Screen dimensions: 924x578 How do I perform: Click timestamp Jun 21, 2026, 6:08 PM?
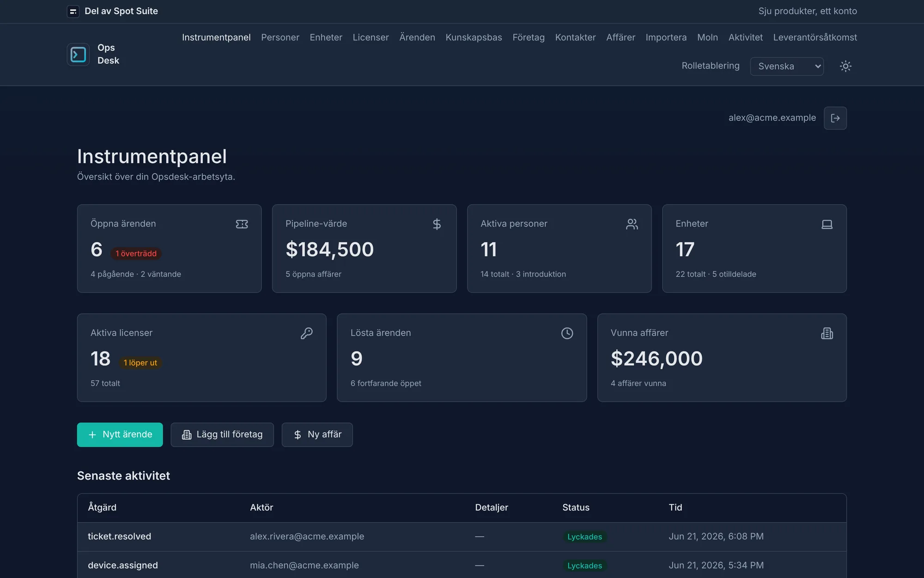[716, 536]
